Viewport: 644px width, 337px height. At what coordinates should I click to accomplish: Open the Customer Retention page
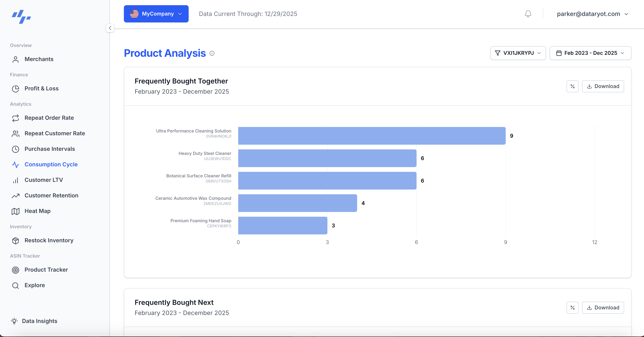52,195
